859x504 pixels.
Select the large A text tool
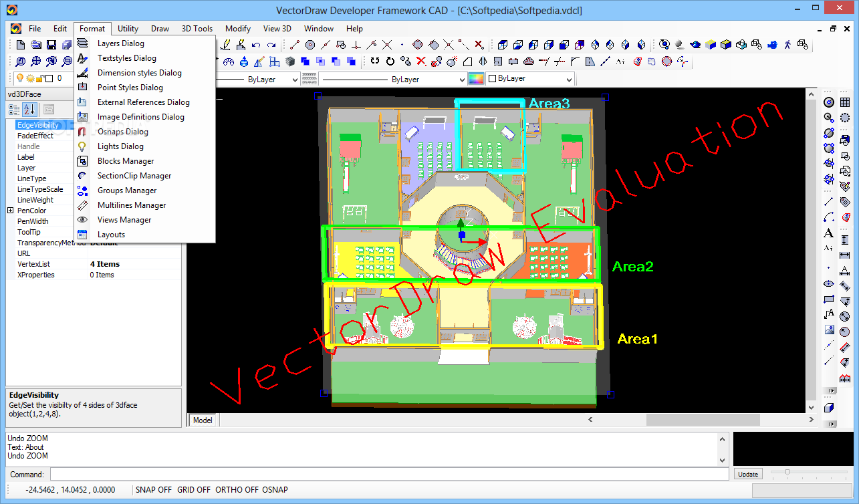click(829, 233)
